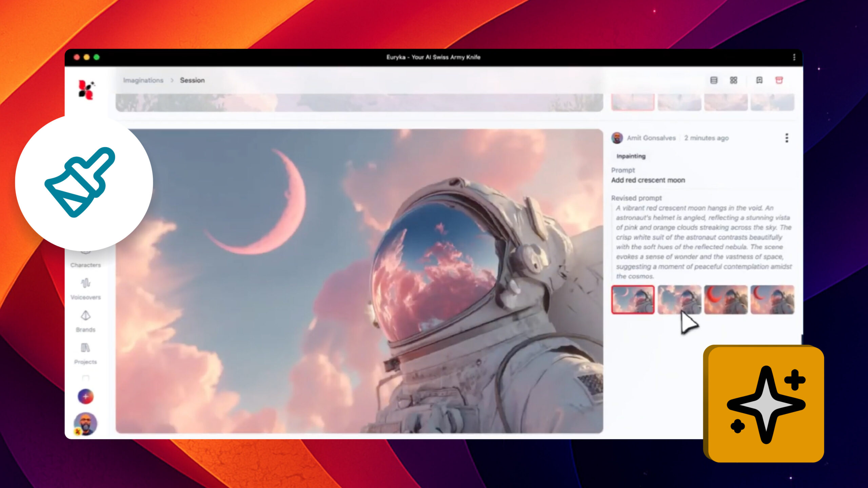Image resolution: width=868 pixels, height=488 pixels.
Task: Click the Euryka logo
Action: (86, 90)
